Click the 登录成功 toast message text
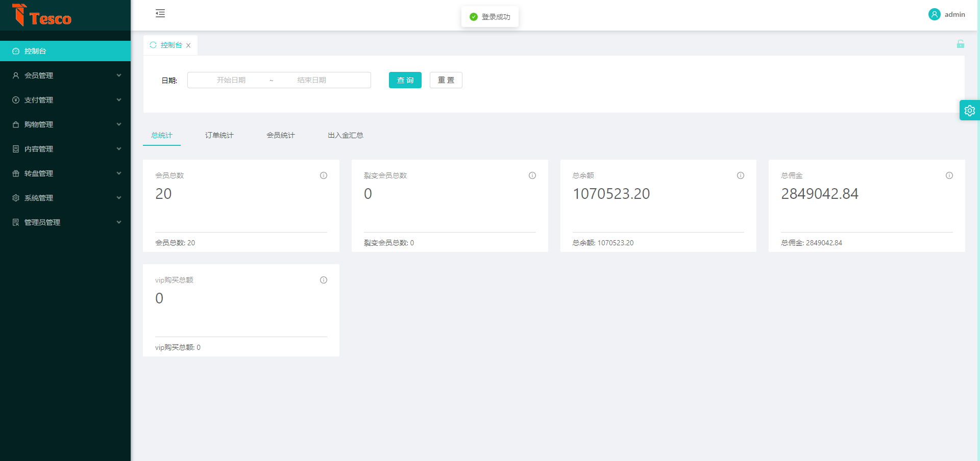Image resolution: width=980 pixels, height=461 pixels. tap(496, 17)
